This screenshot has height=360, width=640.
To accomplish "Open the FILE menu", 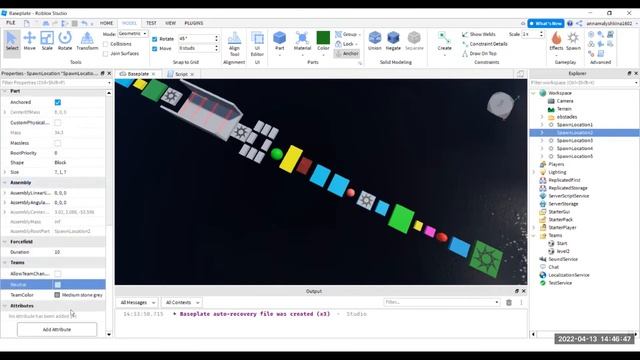I will tap(11, 23).
